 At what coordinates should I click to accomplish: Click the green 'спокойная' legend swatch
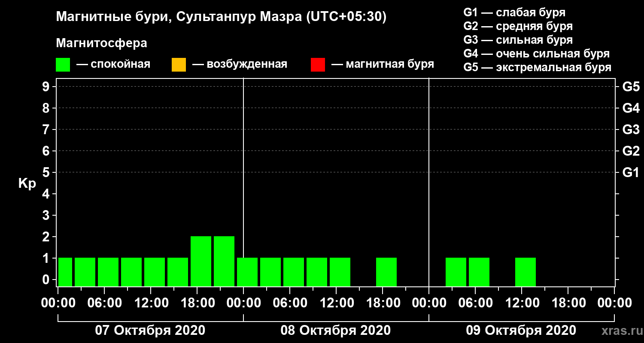63,65
